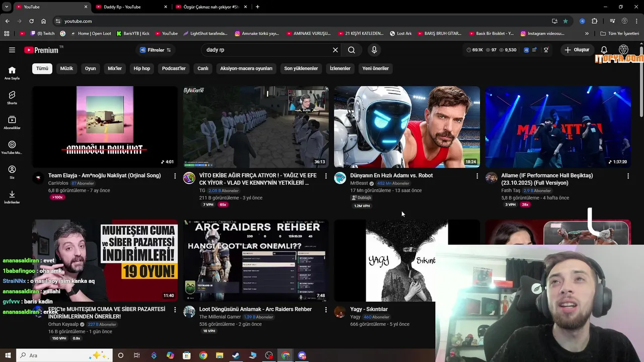Open The Millenial Gamer channel link
644x362 pixels.
coord(220,317)
